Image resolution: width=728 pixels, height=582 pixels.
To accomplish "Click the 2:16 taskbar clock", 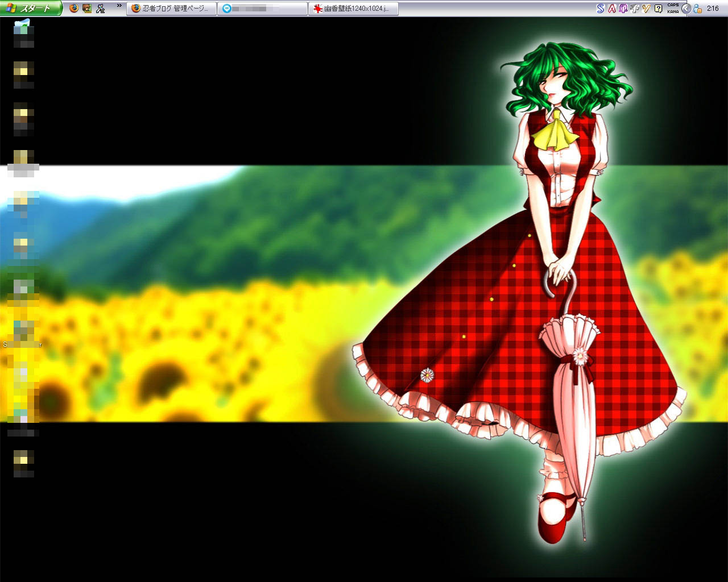I will pos(713,9).
